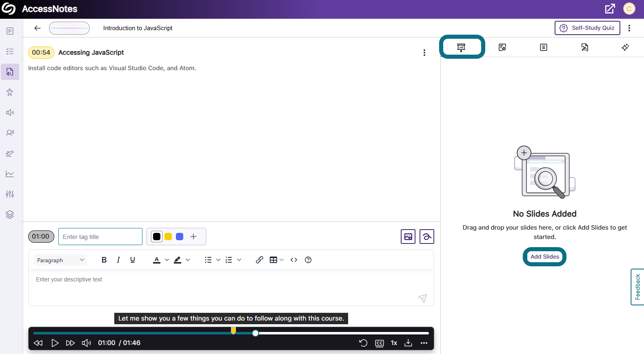The height and width of the screenshot is (354, 644).
Task: Download the recording from the player
Action: pyautogui.click(x=408, y=343)
